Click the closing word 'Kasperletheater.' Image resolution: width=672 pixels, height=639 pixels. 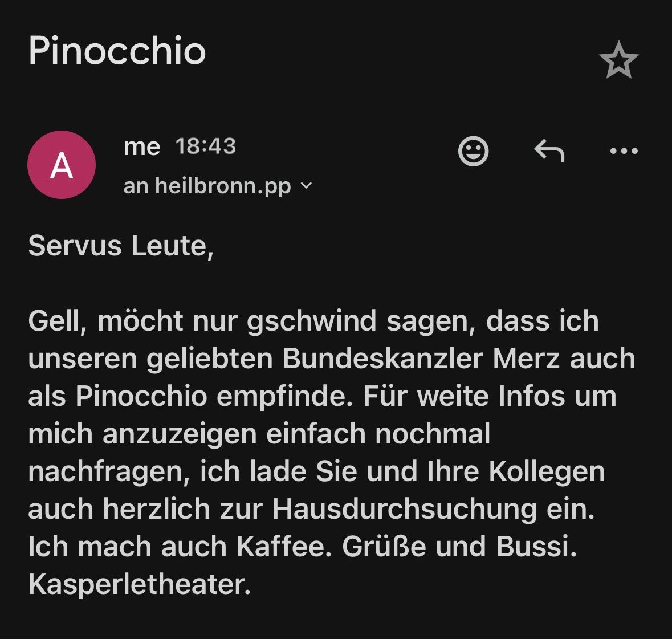click(140, 584)
